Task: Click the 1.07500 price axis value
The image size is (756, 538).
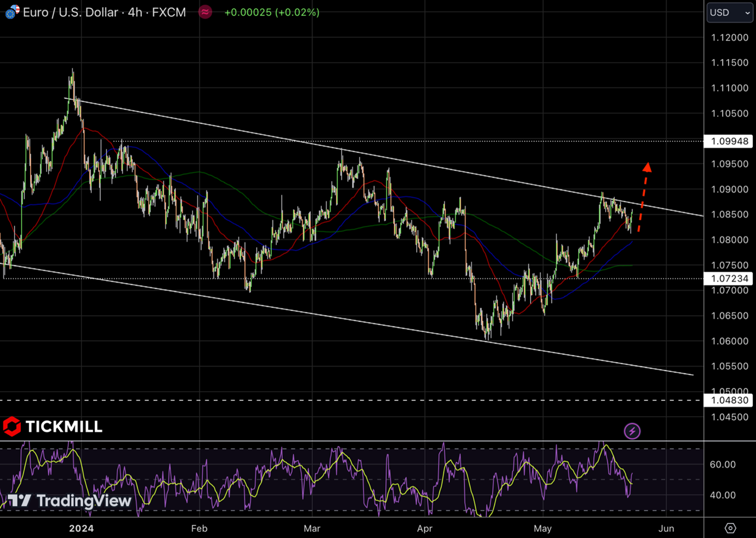Action: tap(730, 265)
